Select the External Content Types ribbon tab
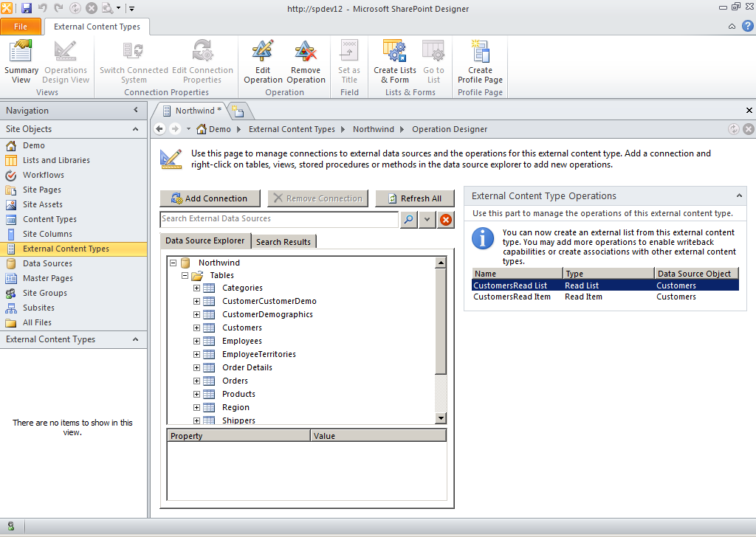The image size is (756, 537). [x=97, y=27]
